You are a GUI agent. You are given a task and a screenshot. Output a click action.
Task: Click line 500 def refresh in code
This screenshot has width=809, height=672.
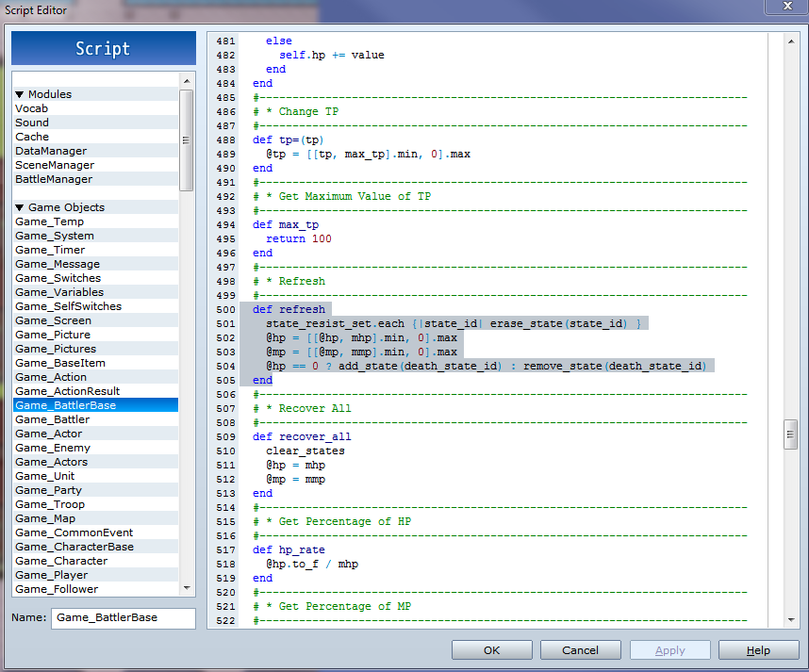[289, 309]
